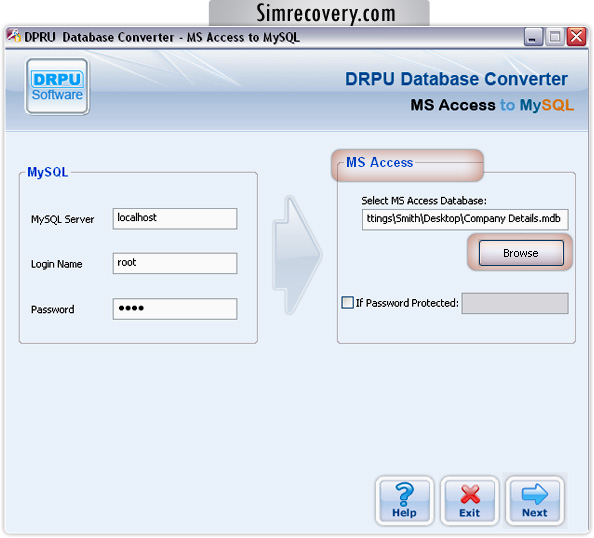Screen dimensions: 594x538
Task: Click the MS Access password field
Action: 515,303
